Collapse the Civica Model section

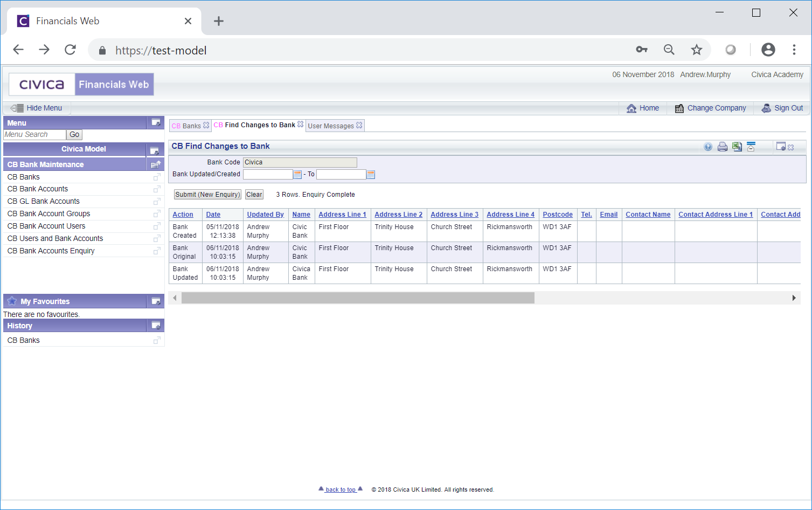pyautogui.click(x=154, y=150)
